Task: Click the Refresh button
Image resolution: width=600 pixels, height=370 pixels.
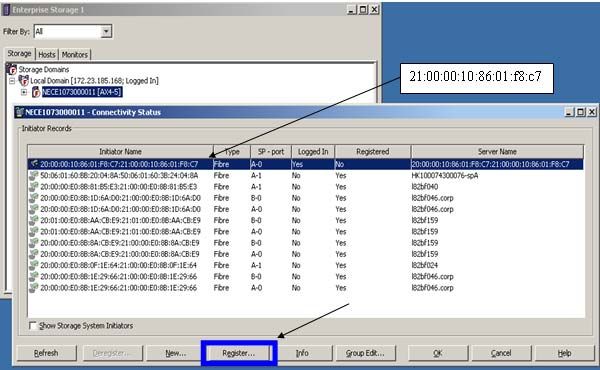Action: [x=46, y=353]
